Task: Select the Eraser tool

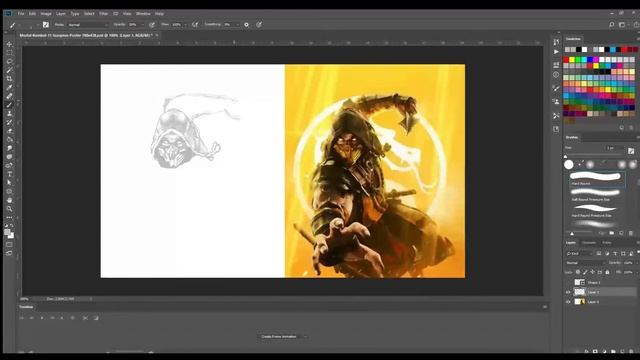Action: tap(9, 131)
